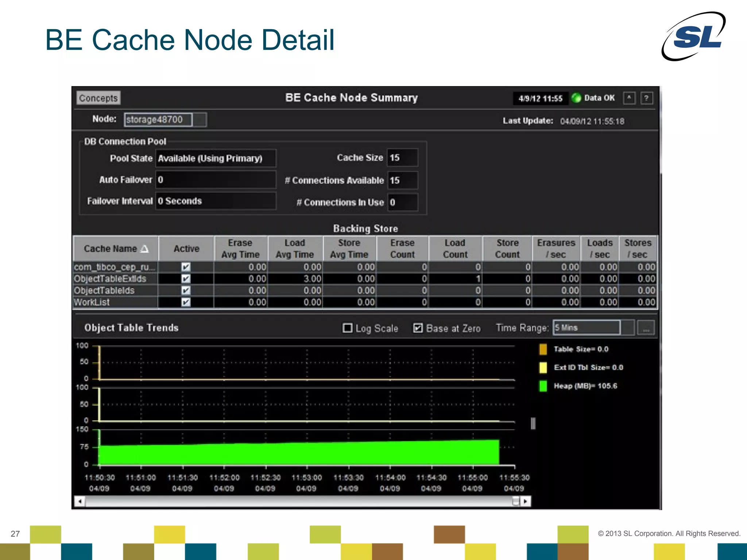Click the horizontal time scrollbar track
Screen dimensions: 747x560
299,501
